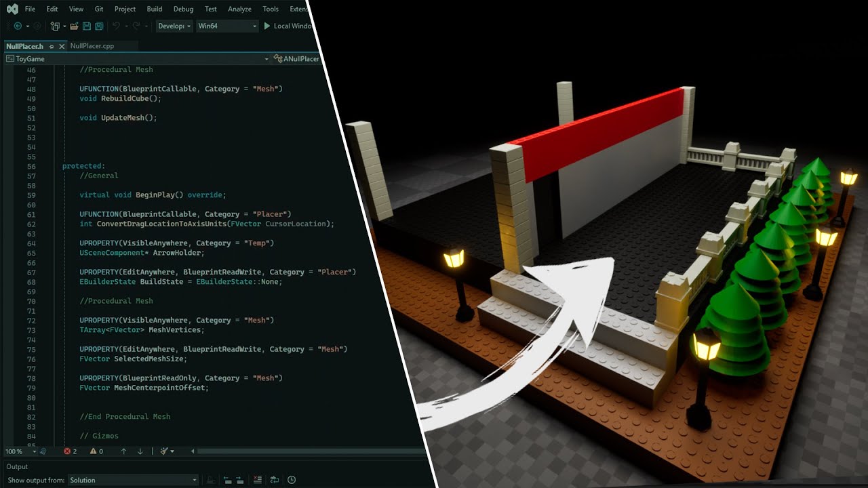Viewport: 868px width, 488px height.
Task: Open the solution configuration dropdown
Action: point(173,26)
